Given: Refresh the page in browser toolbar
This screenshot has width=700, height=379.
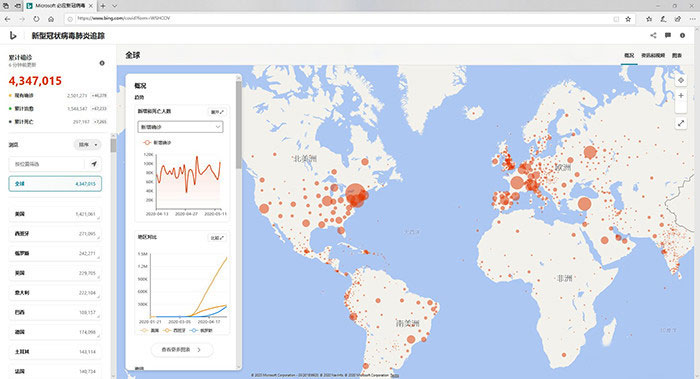Looking at the screenshot, I should tap(36, 19).
